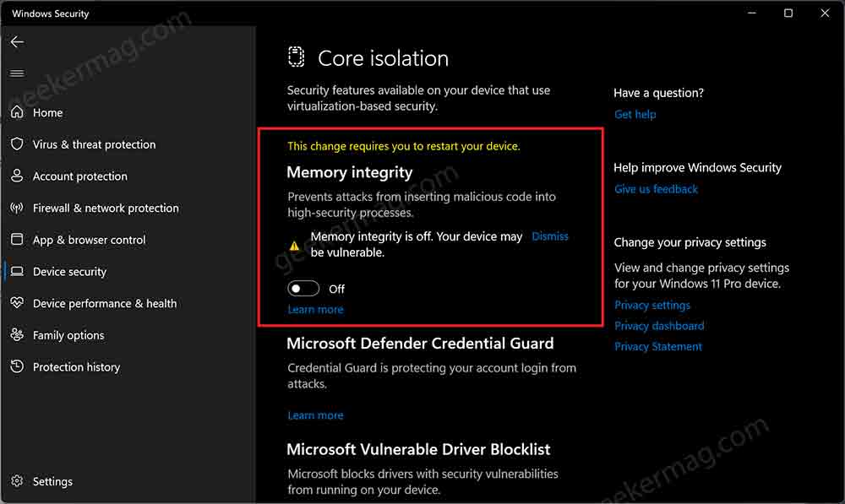
Task: Click the Home house icon
Action: [17, 112]
